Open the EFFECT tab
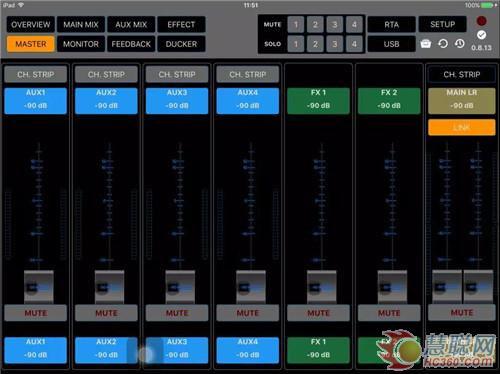 181,24
